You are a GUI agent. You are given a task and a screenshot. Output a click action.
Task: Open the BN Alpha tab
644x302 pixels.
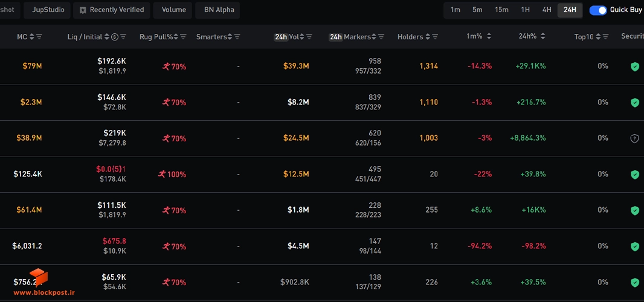pyautogui.click(x=217, y=10)
